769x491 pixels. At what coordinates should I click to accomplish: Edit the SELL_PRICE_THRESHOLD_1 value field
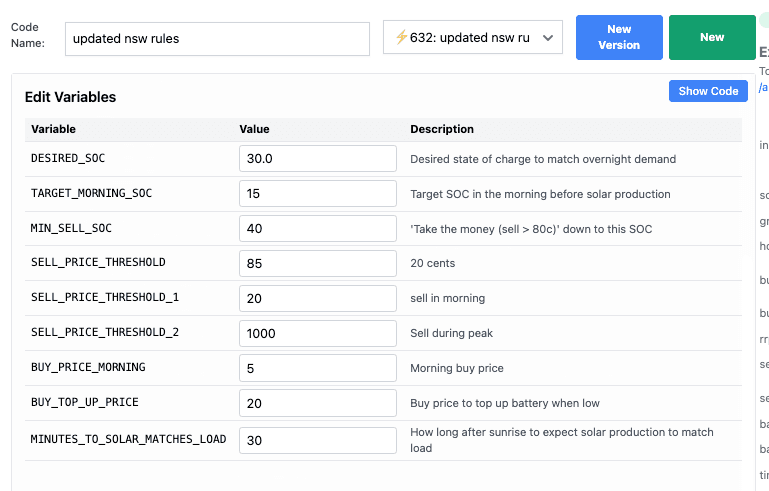(x=318, y=298)
